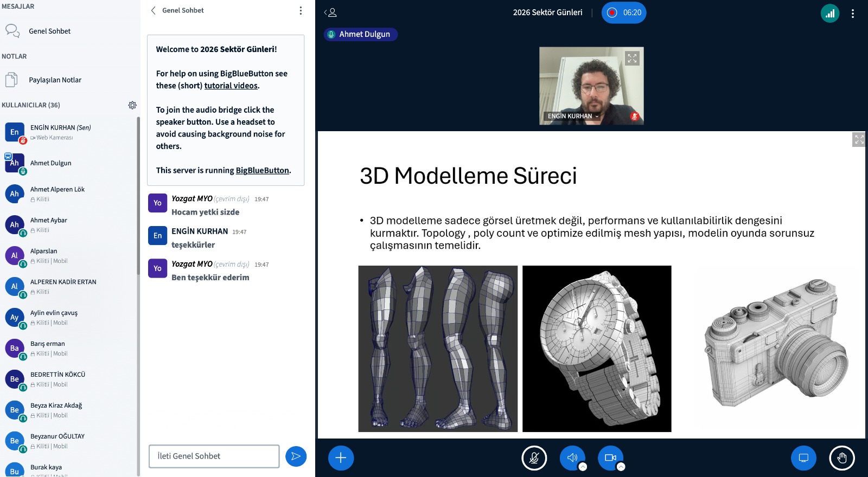
Task: Unmute the microphone in bottom toolbar
Action: (x=534, y=457)
